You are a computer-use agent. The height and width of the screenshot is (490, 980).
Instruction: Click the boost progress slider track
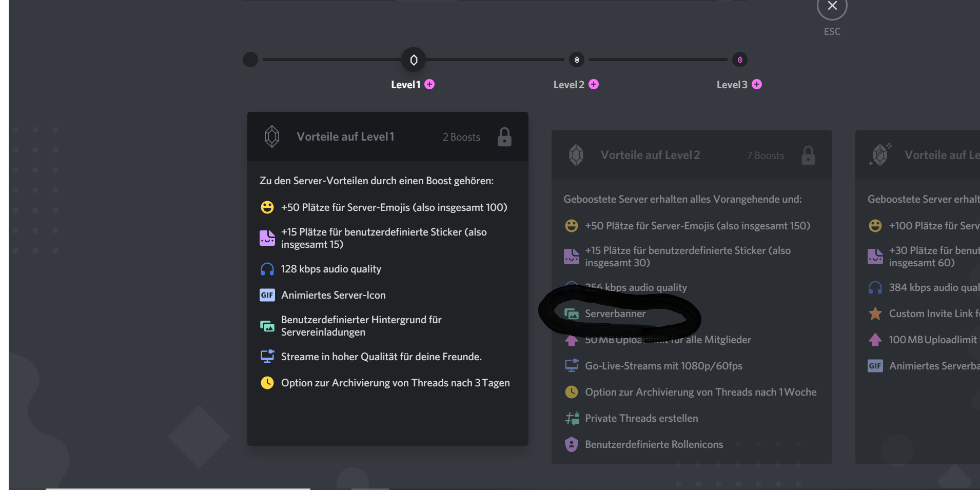[x=493, y=60]
